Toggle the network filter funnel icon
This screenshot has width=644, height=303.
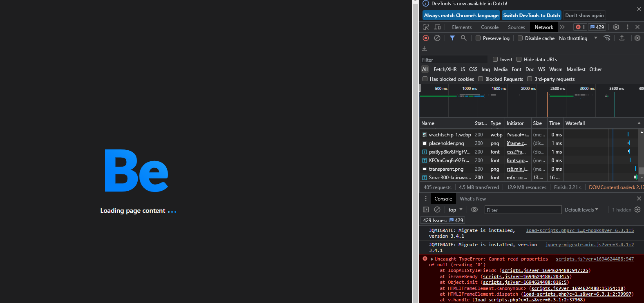[452, 38]
